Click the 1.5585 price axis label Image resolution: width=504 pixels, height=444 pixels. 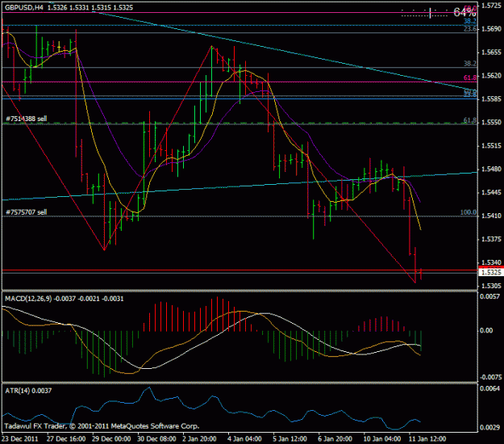(491, 99)
